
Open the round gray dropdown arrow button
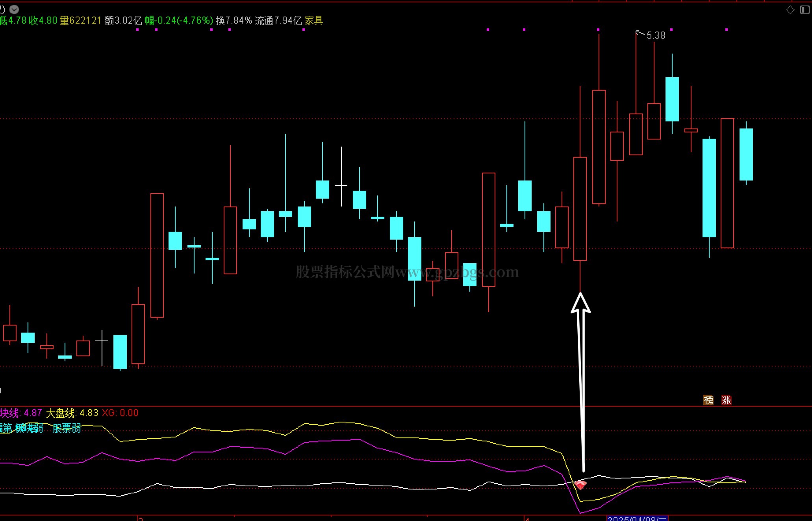[x=14, y=9]
